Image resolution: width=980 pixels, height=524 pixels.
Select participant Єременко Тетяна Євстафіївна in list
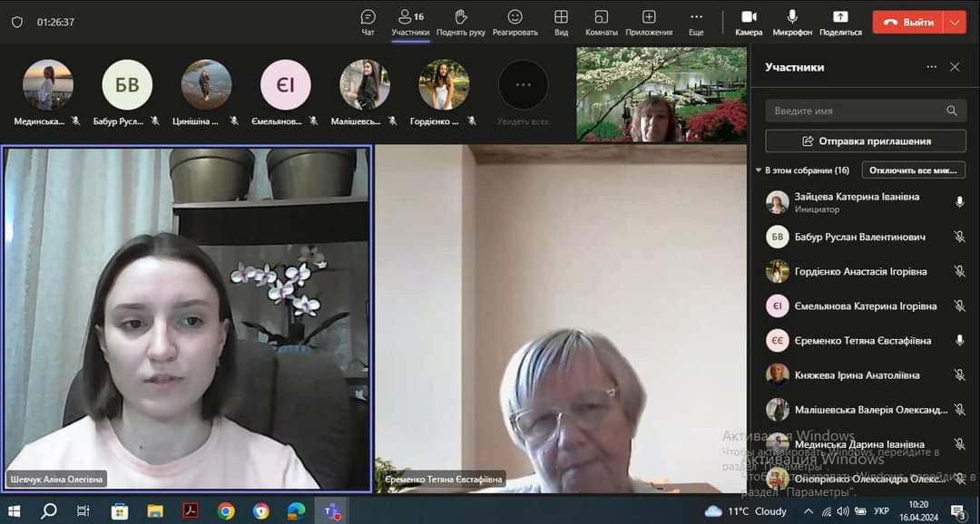(x=866, y=340)
